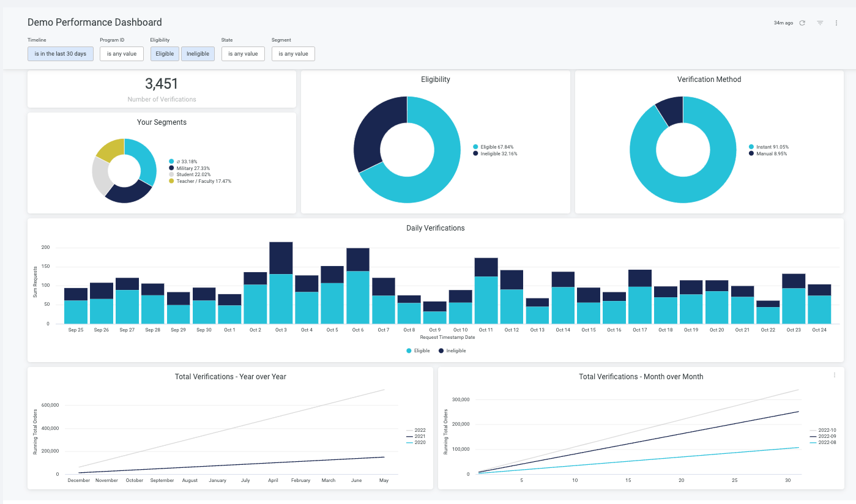Viewport: 856px width, 504px height.
Task: Click the Daily Verifications chart title
Action: [436, 228]
